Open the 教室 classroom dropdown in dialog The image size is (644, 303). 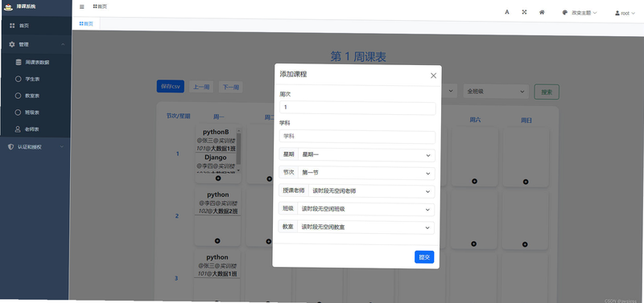tap(365, 227)
